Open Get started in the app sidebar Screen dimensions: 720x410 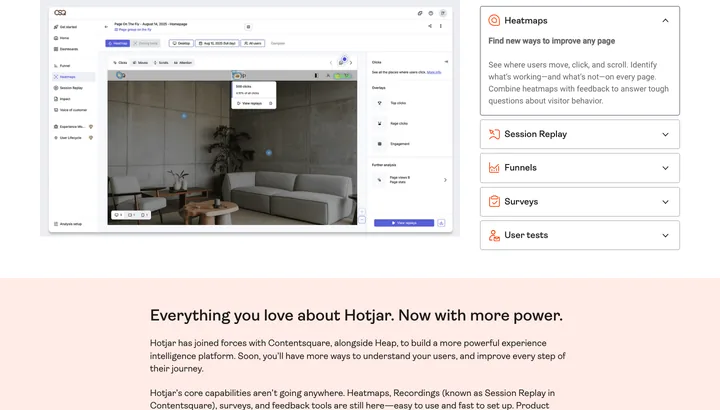click(x=65, y=27)
